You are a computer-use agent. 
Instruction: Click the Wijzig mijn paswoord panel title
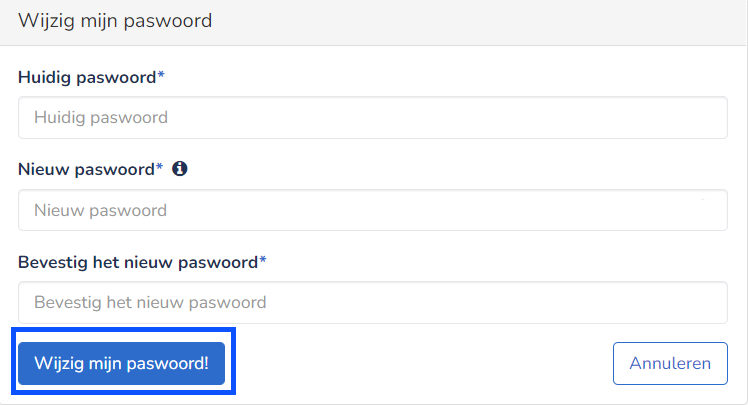115,21
